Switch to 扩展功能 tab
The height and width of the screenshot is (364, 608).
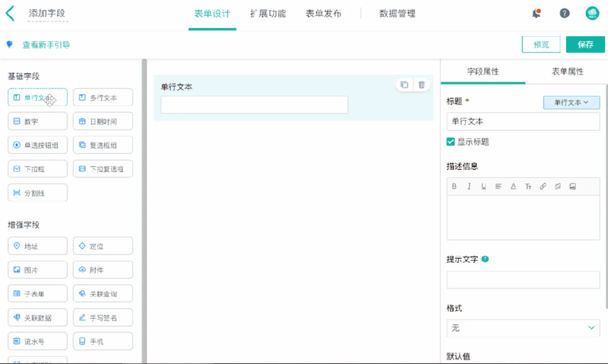tap(268, 13)
